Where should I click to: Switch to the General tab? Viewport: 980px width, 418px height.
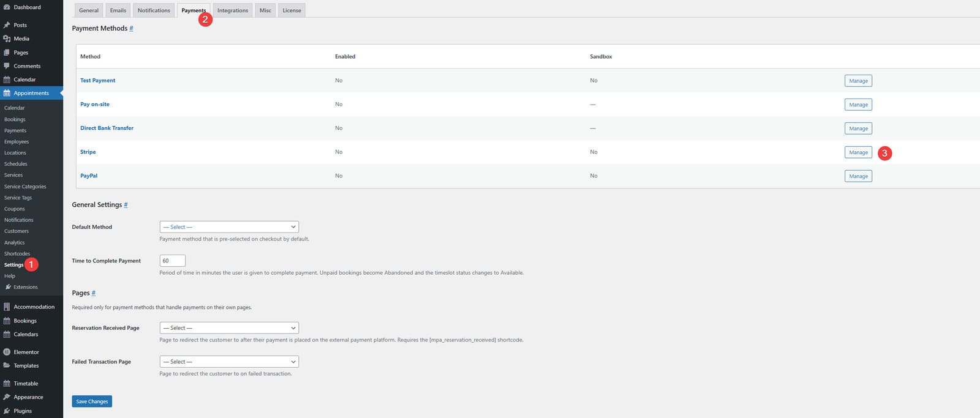click(89, 10)
